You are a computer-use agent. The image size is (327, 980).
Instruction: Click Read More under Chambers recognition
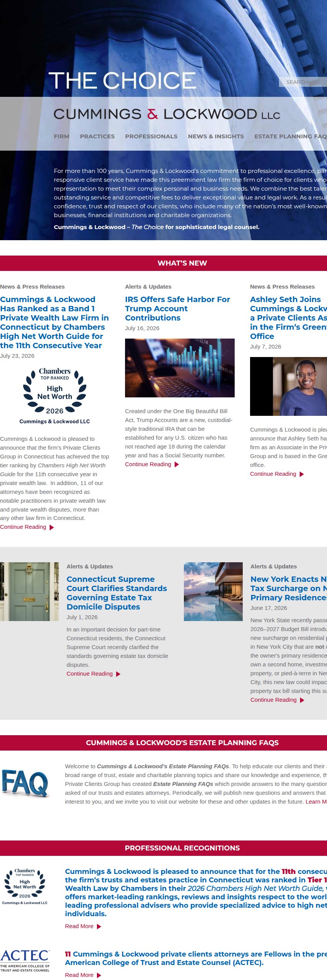click(79, 926)
